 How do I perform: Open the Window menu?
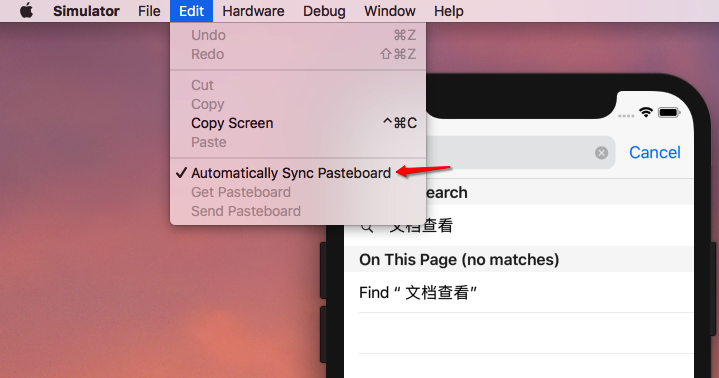(x=390, y=11)
